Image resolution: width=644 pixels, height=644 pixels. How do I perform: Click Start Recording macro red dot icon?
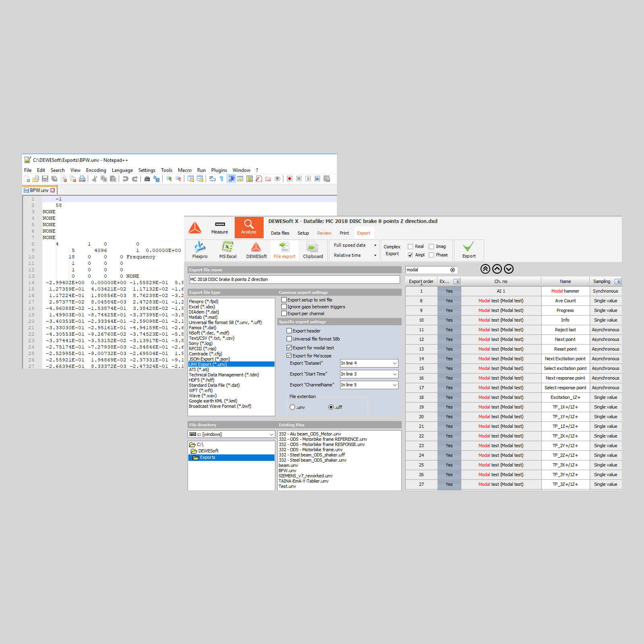point(289,179)
